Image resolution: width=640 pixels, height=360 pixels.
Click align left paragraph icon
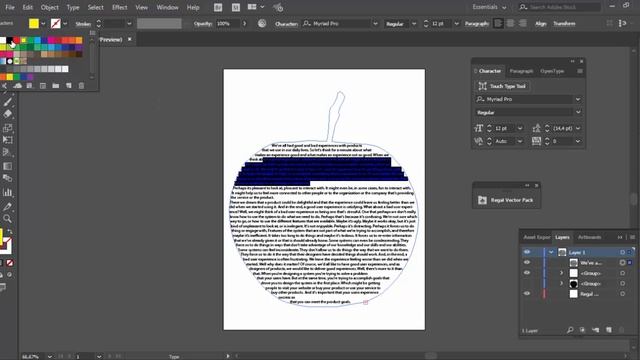coord(498,23)
